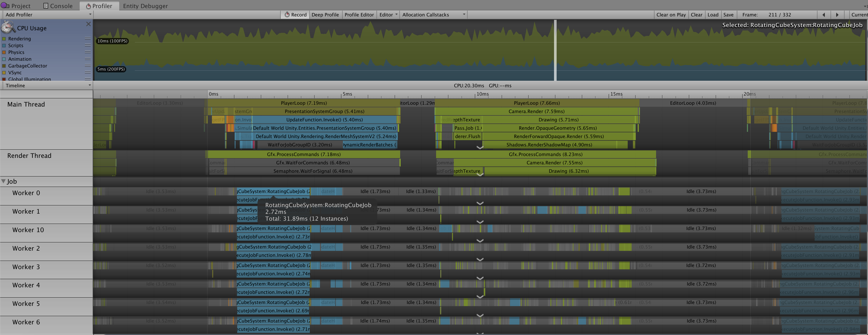
Task: Click the Save button
Action: click(x=728, y=15)
